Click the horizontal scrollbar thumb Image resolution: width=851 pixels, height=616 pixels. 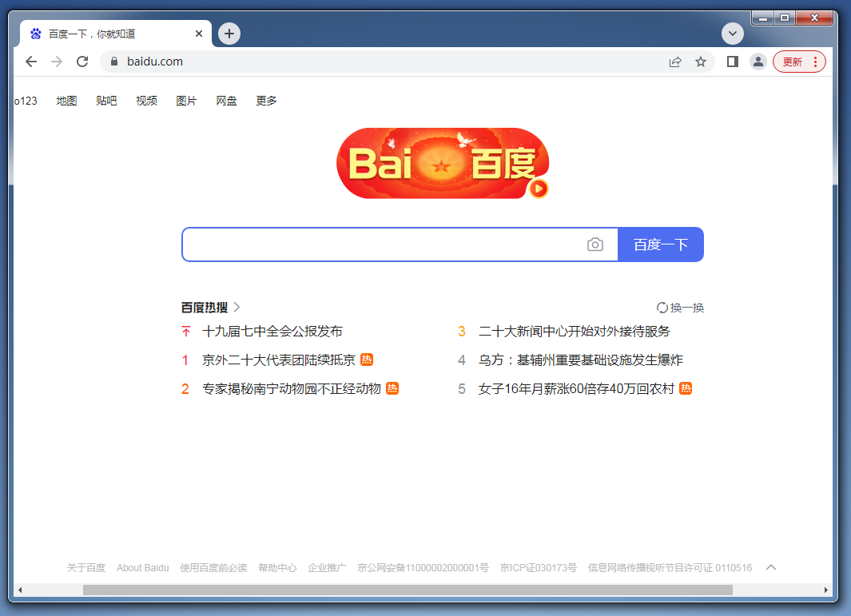pyautogui.click(x=408, y=590)
